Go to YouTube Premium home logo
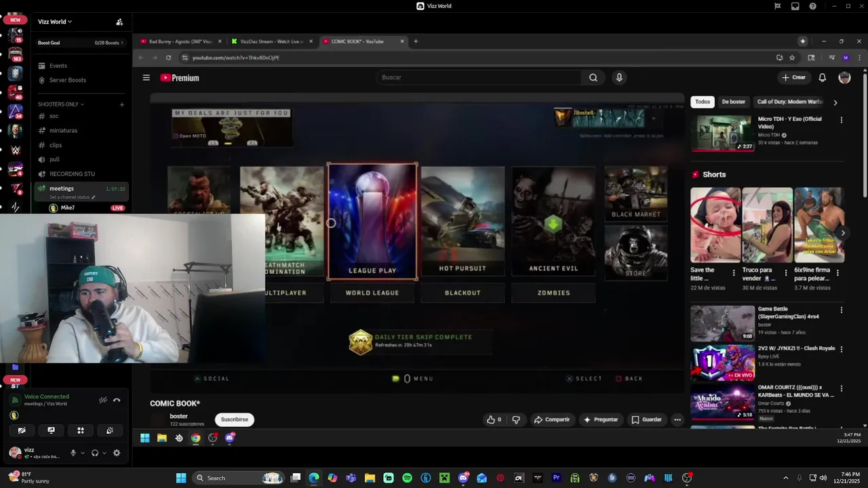Viewport: 868px width, 488px height. [180, 78]
